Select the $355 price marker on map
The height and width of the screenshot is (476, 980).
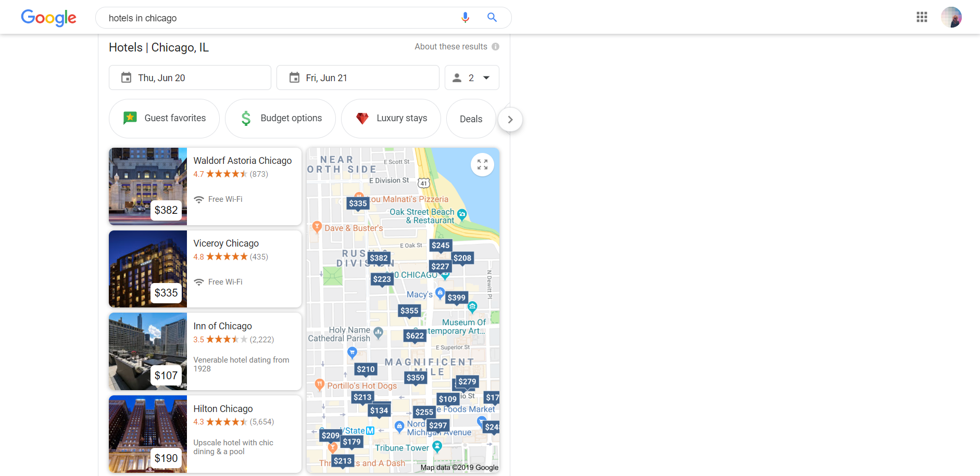[x=409, y=311]
